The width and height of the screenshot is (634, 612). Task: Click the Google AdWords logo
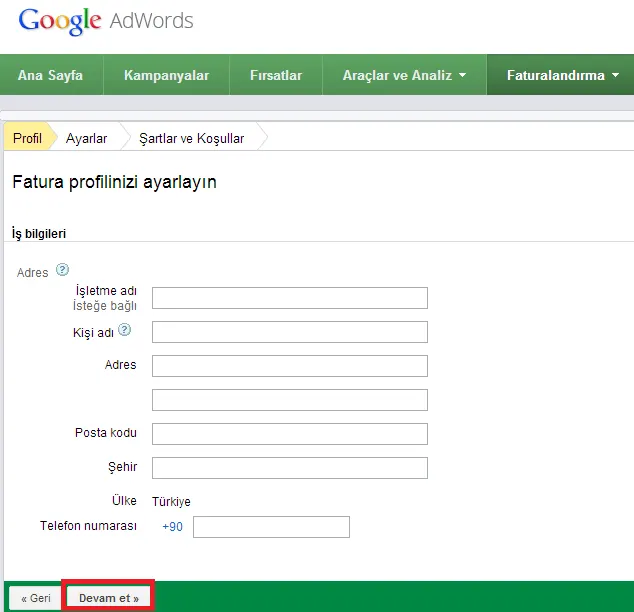106,21
